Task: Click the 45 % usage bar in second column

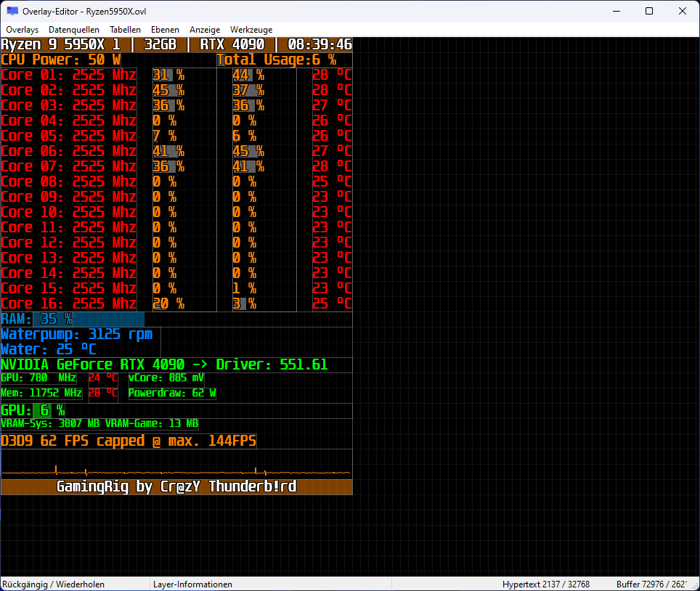Action: (248, 151)
